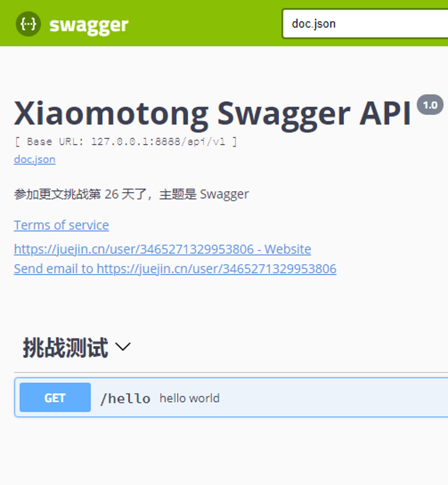Open the Terms of service link
448x485 pixels.
click(x=61, y=225)
